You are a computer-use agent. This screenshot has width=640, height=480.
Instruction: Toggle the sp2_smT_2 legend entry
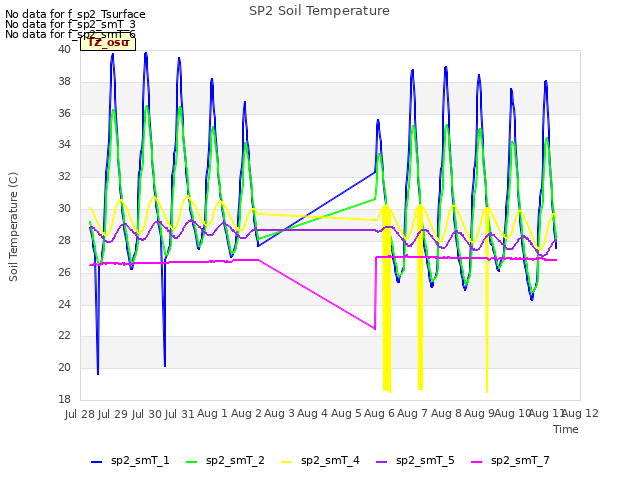pos(225,461)
